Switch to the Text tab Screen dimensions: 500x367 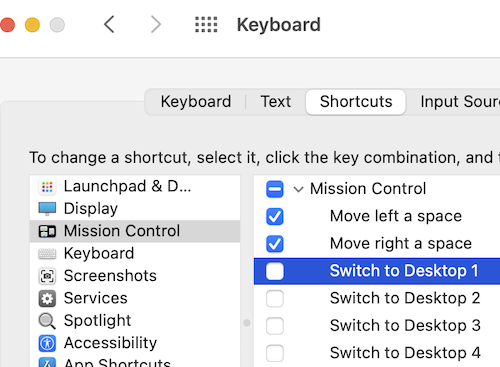276,102
